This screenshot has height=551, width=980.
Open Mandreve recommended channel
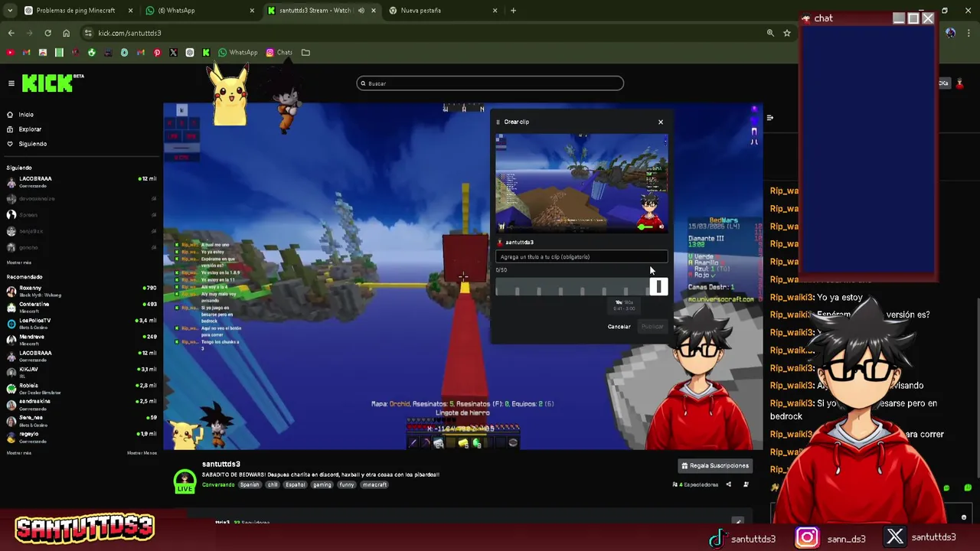pyautogui.click(x=80, y=339)
